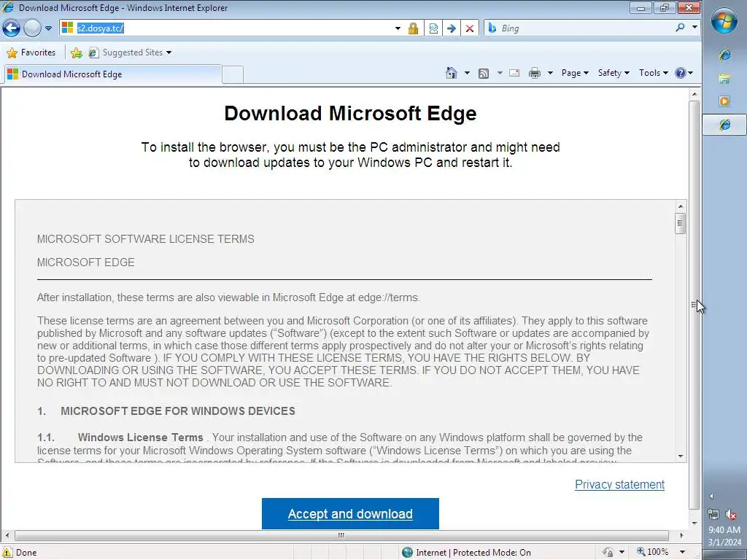
Task: Click the Privacy statement link
Action: point(619,484)
